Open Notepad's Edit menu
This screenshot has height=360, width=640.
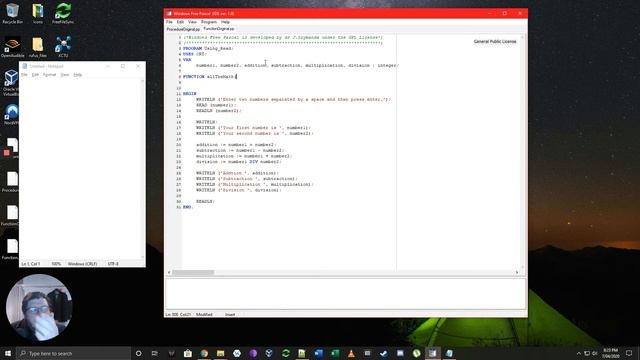pyautogui.click(x=35, y=75)
